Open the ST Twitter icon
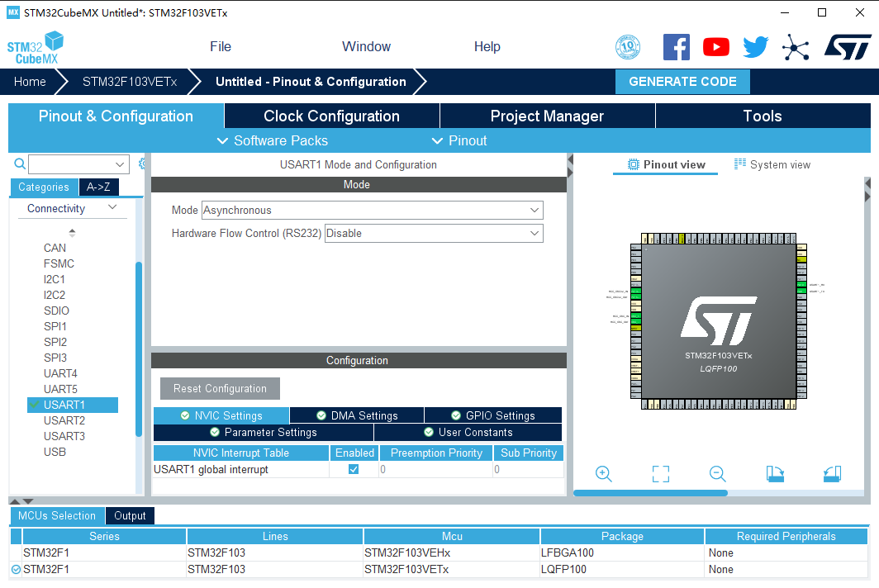This screenshot has width=879, height=588. click(756, 47)
